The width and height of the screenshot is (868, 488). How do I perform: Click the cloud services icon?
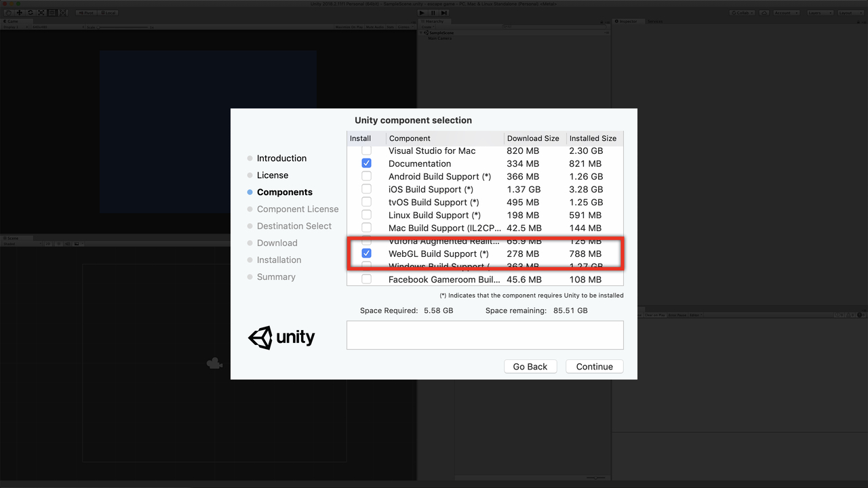[764, 13]
